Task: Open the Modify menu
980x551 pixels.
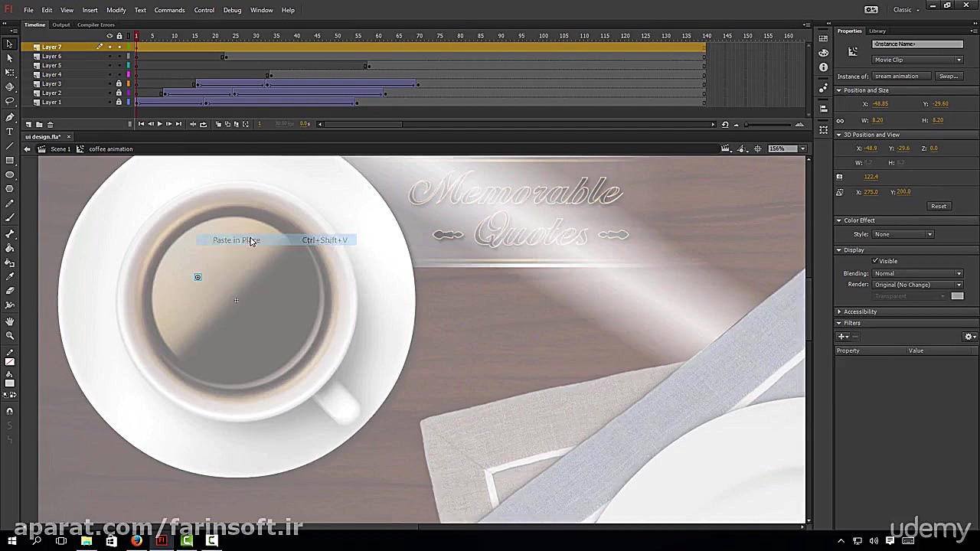Action: click(116, 10)
